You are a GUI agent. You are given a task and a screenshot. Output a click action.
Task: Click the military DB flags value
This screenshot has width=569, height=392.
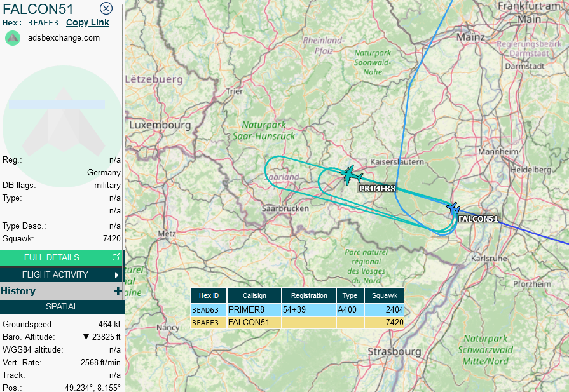(107, 186)
